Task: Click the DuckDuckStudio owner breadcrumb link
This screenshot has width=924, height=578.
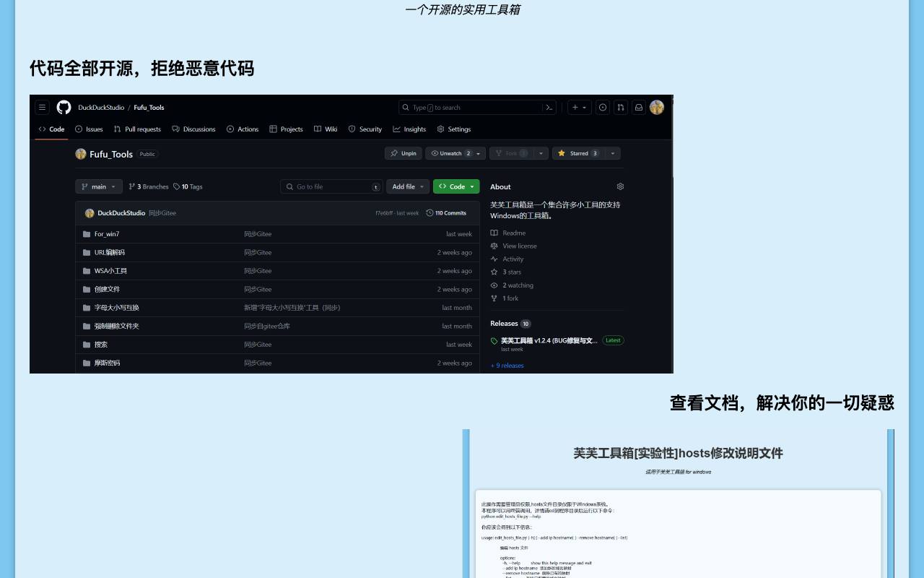Action: tap(101, 108)
